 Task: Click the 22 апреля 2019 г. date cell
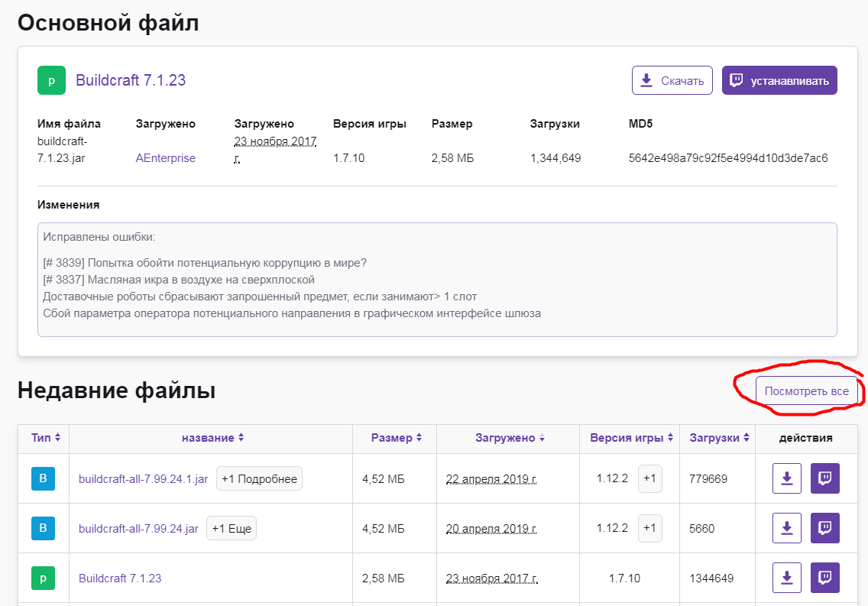[x=491, y=478]
